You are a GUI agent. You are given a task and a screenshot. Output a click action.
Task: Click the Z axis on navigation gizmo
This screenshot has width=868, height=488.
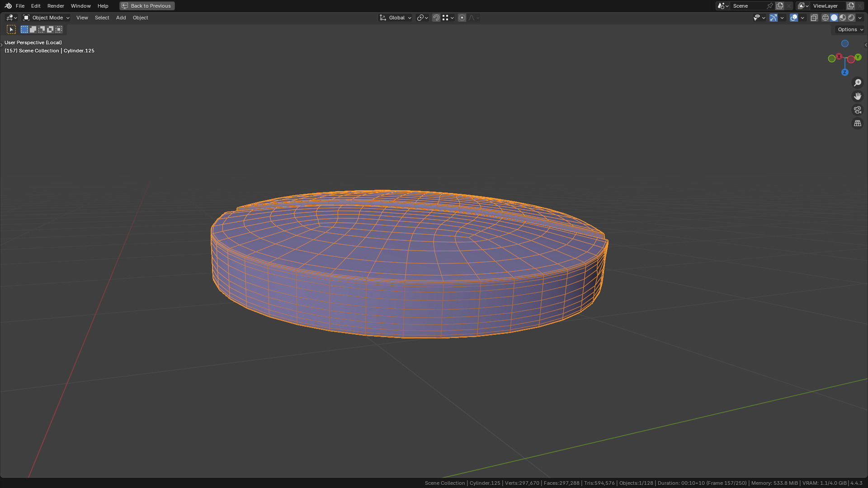845,72
